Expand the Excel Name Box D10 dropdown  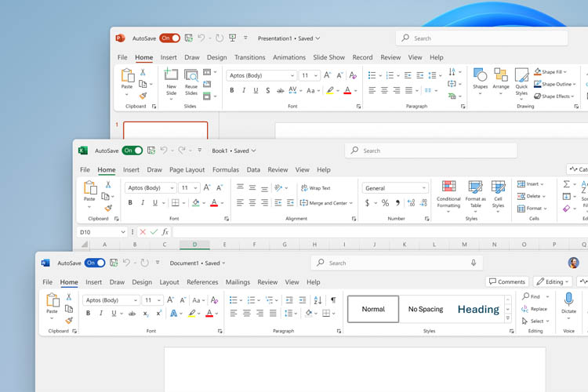pos(122,232)
